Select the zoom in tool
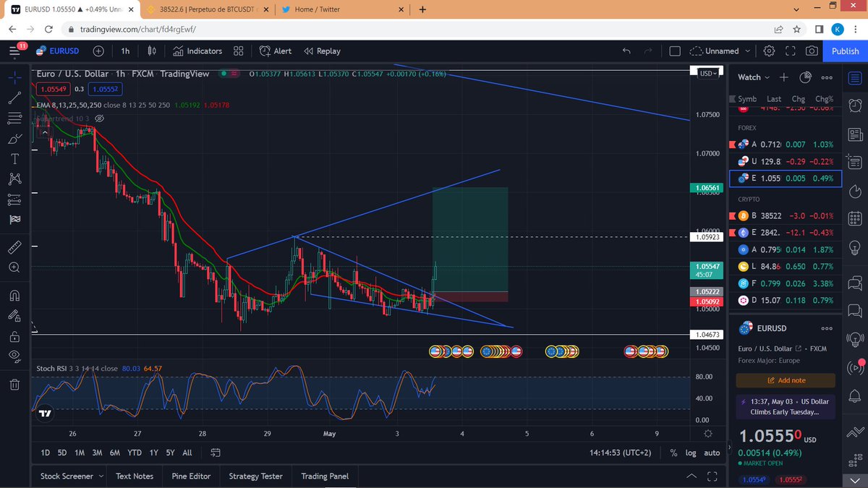Viewport: 868px width, 488px height. click(14, 267)
